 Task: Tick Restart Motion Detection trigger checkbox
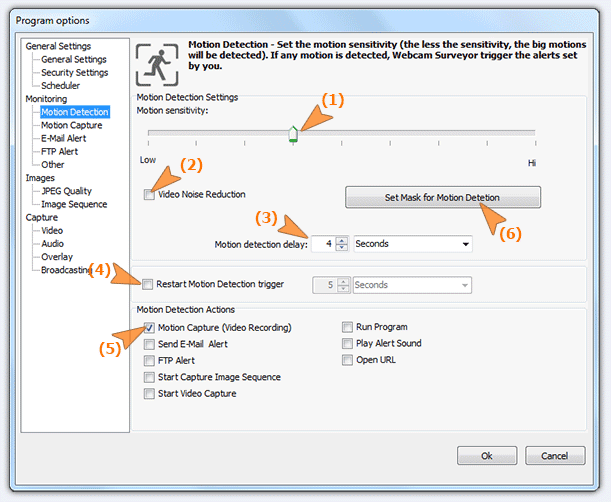pos(147,284)
